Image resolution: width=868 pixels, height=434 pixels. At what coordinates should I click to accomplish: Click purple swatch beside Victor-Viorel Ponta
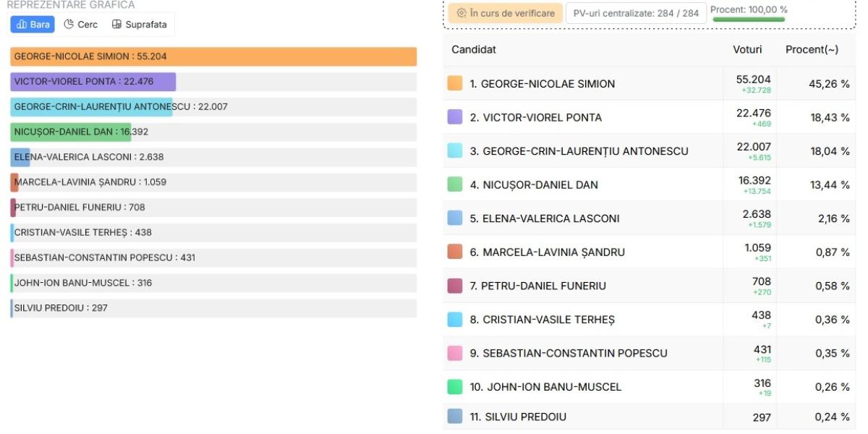tap(455, 117)
